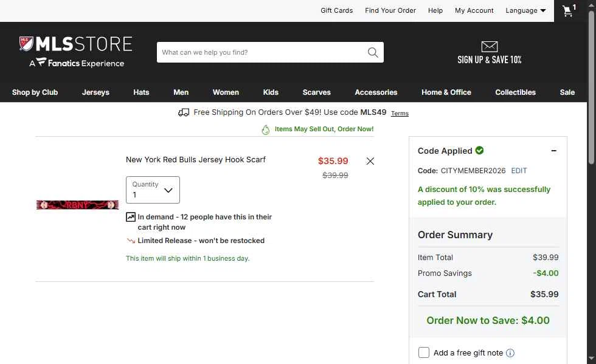Click the Order Summary heading
Image resolution: width=596 pixels, height=364 pixels.
click(455, 235)
